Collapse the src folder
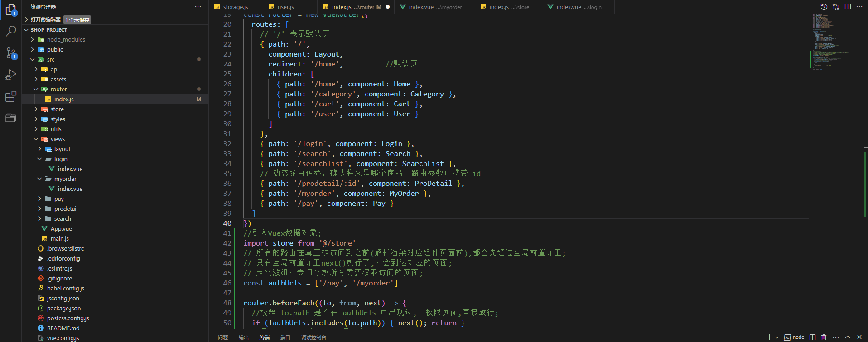Image resolution: width=868 pixels, height=342 pixels. pyautogui.click(x=32, y=59)
